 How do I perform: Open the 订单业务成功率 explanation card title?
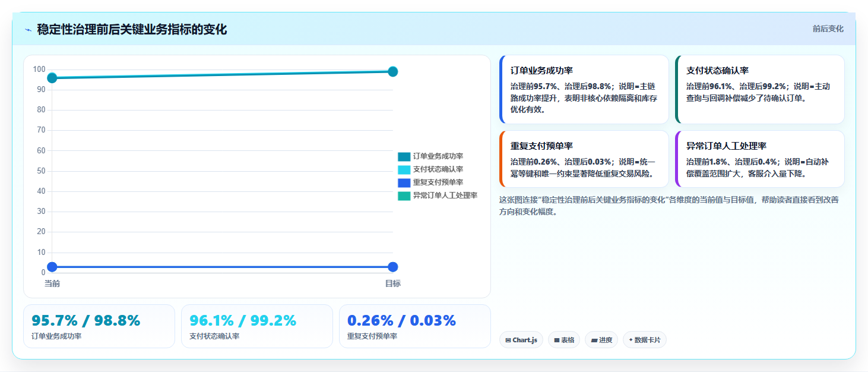click(541, 70)
